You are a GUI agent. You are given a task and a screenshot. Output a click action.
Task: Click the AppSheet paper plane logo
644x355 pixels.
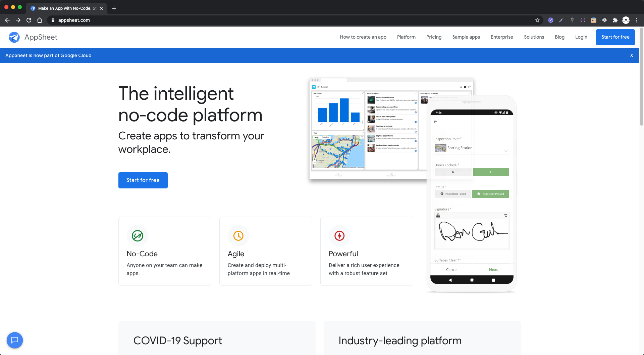[x=14, y=37]
